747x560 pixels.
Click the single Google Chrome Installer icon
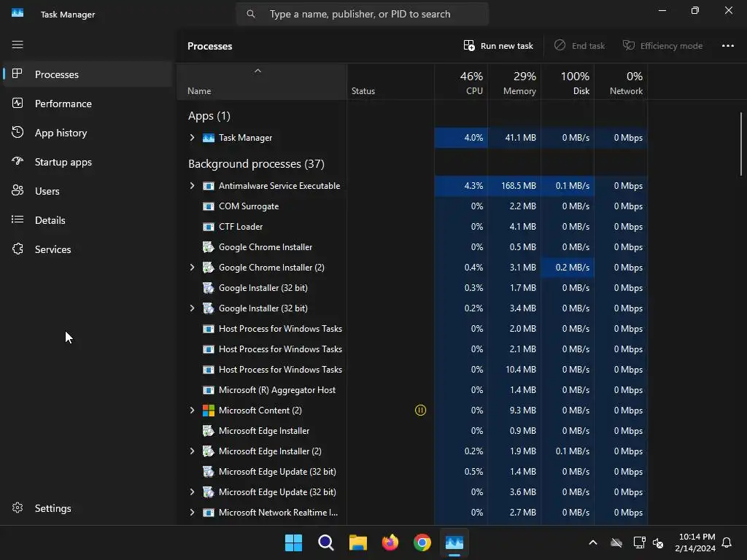(209, 247)
